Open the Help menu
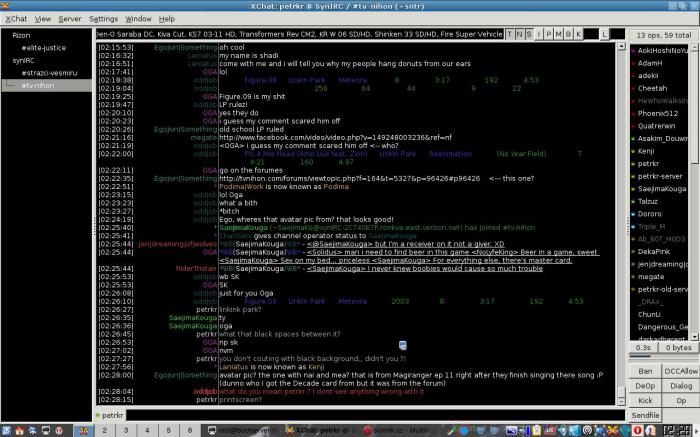 tap(167, 19)
